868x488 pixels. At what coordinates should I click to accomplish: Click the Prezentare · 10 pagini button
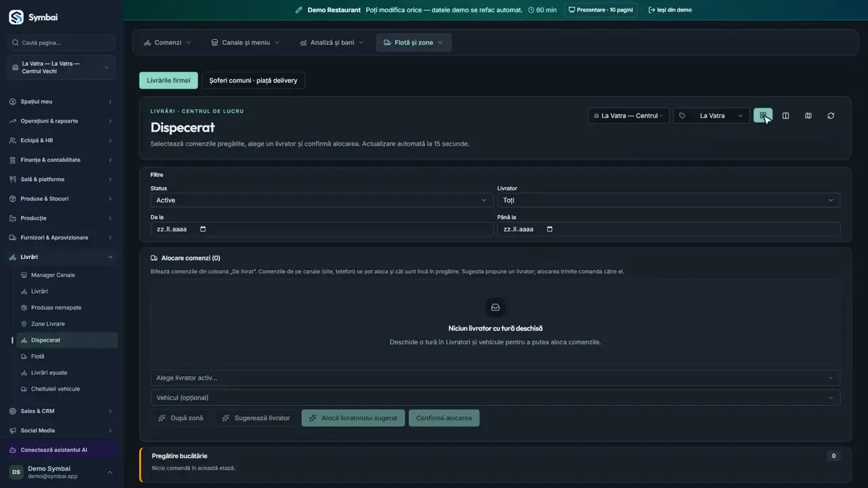coord(601,10)
